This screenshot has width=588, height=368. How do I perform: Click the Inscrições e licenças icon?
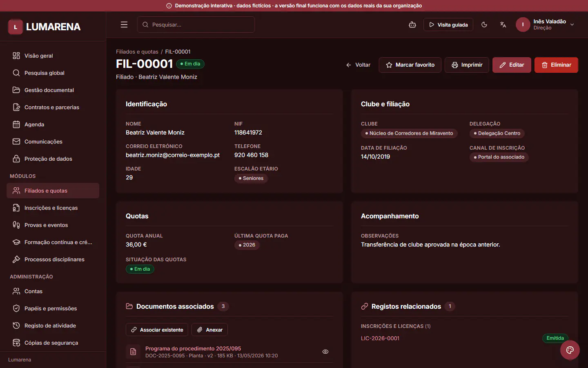16,208
